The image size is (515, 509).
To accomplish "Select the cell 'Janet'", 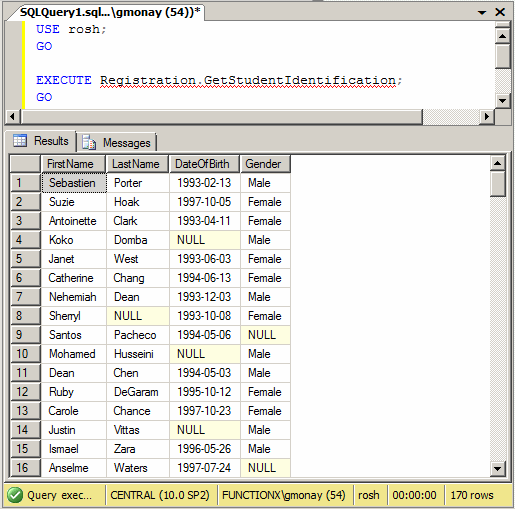I will point(74,259).
